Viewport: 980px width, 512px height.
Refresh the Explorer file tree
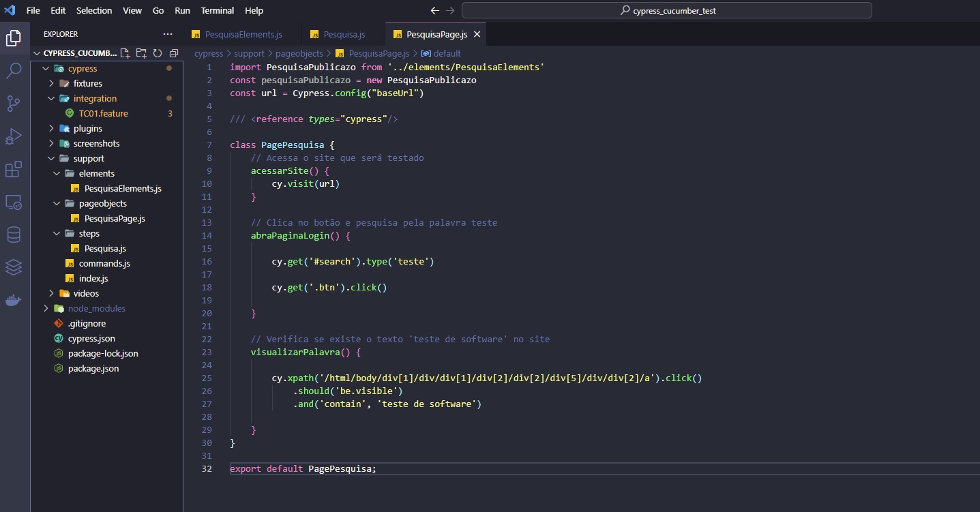[x=157, y=52]
